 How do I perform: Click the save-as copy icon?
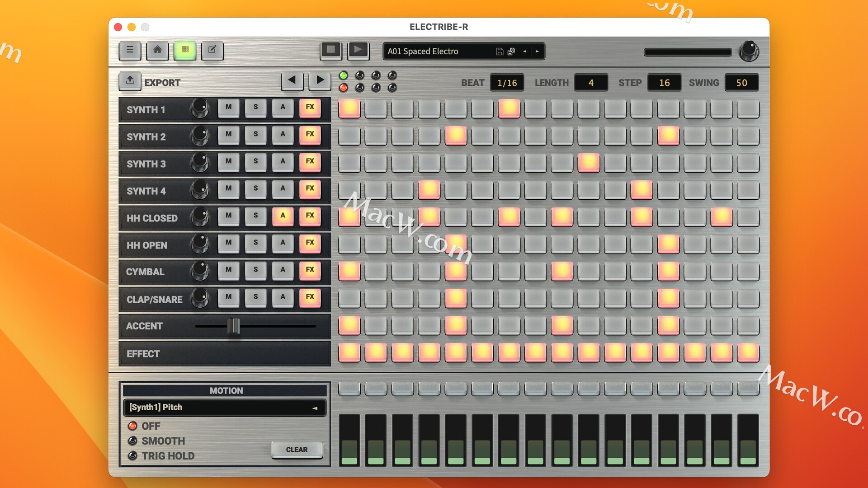tap(511, 52)
